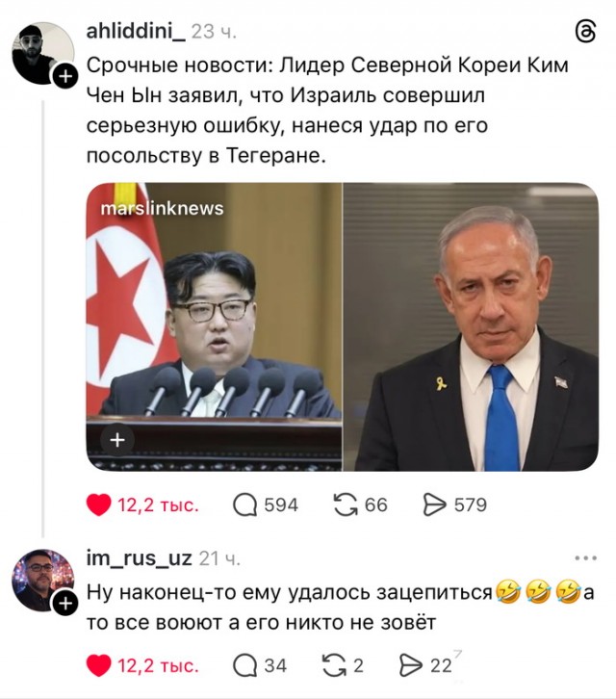Open the three-dots menu on the im_rus_uz reply
616x699 pixels.
click(x=586, y=557)
